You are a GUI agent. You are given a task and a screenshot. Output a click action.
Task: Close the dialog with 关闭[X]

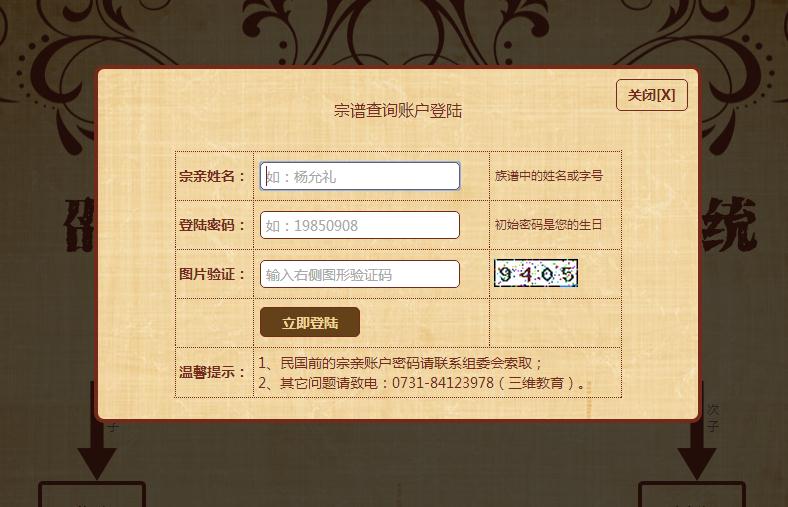pos(651,95)
